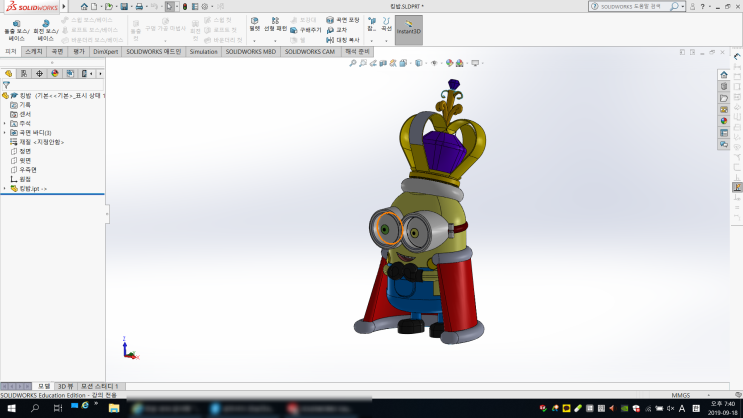Click the feature tree filter funnel

(6, 85)
